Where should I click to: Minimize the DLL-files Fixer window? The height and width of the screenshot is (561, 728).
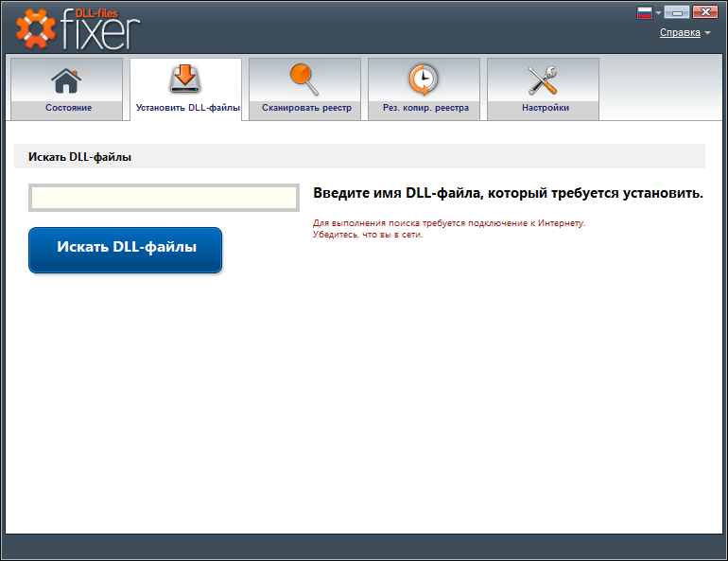point(676,12)
